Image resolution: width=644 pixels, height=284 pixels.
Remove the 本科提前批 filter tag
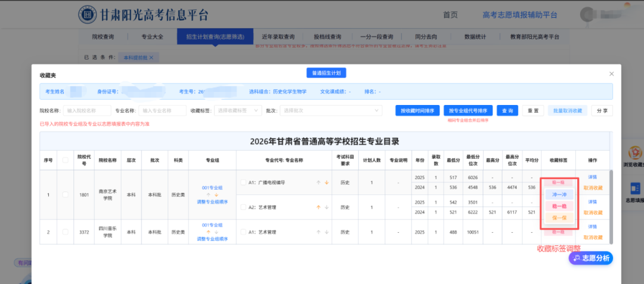pos(151,57)
